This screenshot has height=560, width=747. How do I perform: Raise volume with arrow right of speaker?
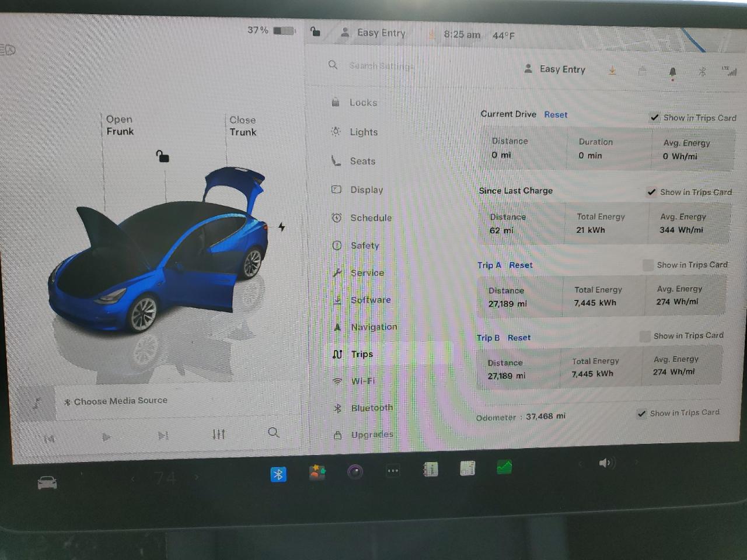[x=636, y=462]
